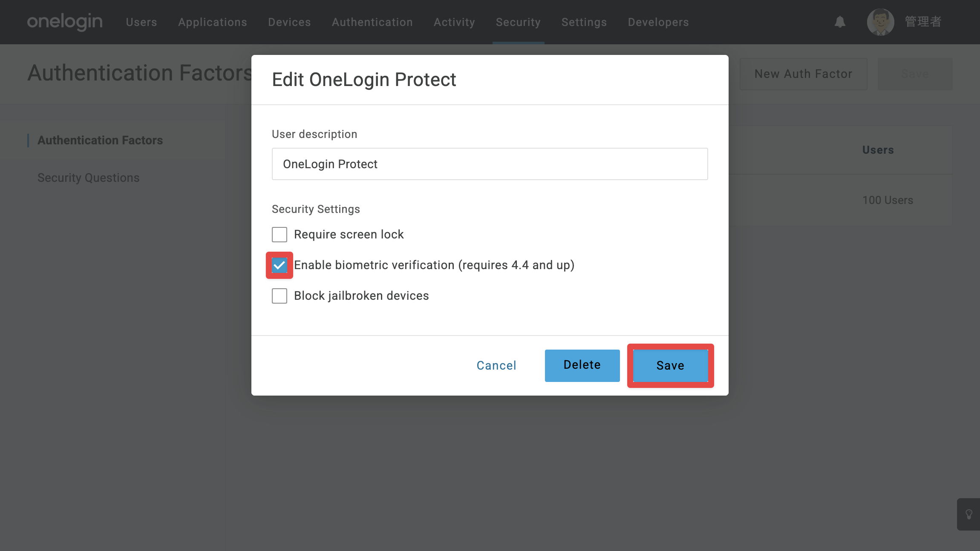Cancel editing OneLogin Protect

[496, 366]
